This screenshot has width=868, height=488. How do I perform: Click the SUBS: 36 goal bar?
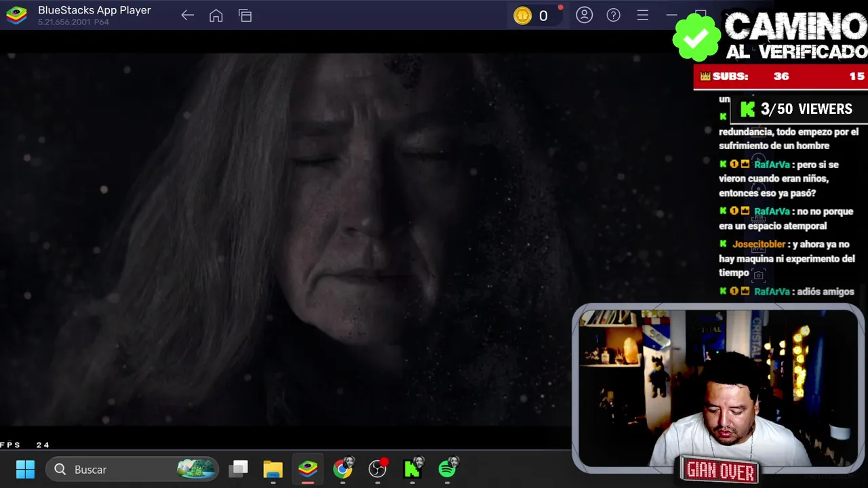pyautogui.click(x=781, y=77)
